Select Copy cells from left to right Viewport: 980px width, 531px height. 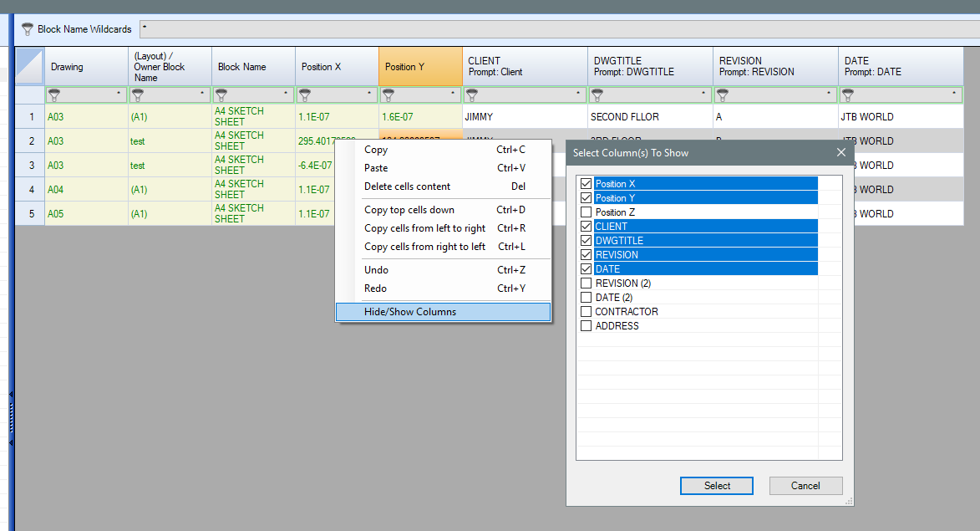[x=424, y=228]
